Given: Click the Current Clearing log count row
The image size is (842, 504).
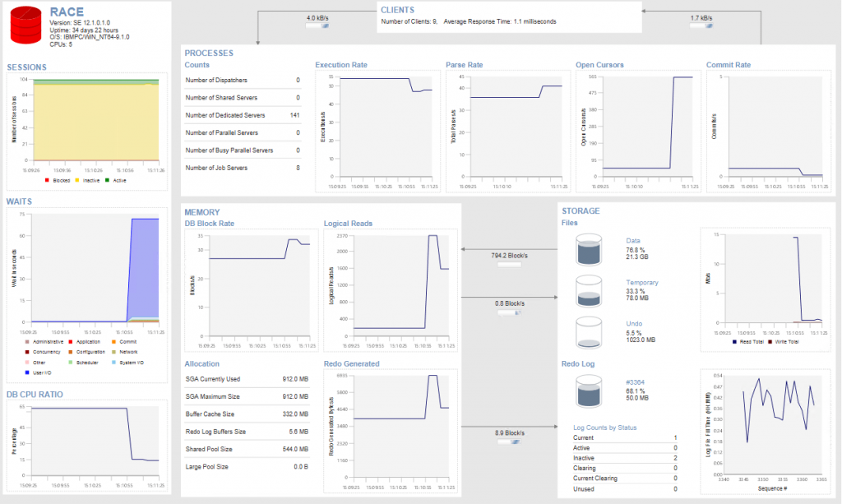Looking at the screenshot, I should coord(625,479).
